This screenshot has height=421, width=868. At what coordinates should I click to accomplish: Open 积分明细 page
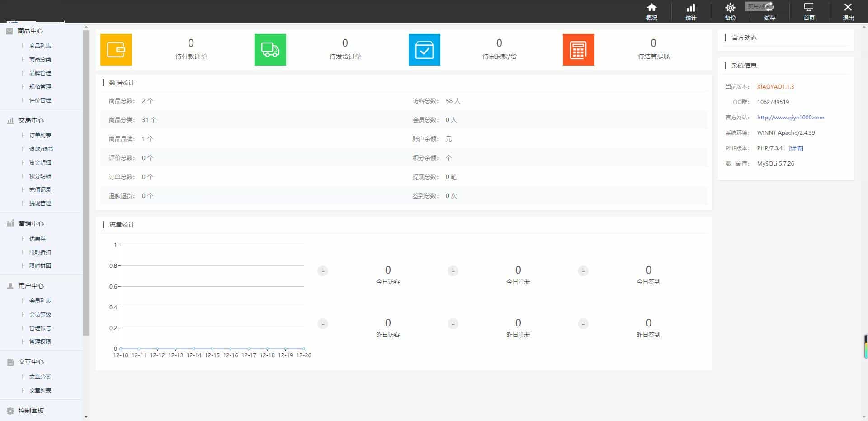coord(40,176)
